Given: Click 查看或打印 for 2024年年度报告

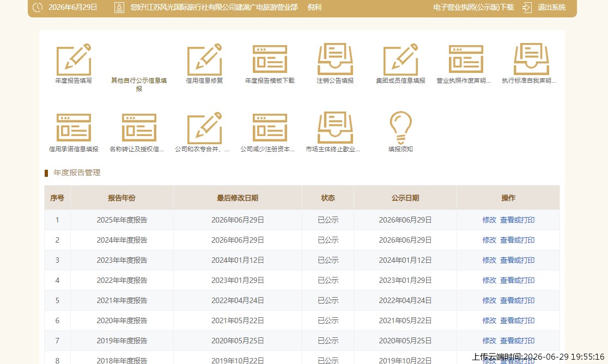Looking at the screenshot, I should coord(517,240).
